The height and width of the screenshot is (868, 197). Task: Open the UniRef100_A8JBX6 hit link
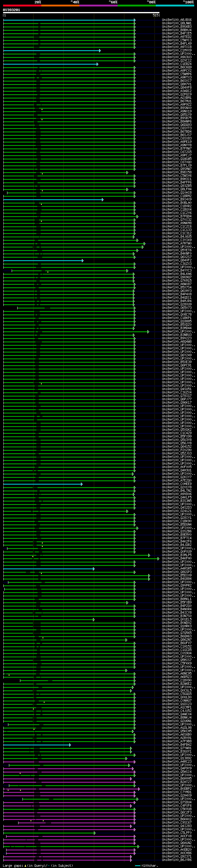click(177, 20)
